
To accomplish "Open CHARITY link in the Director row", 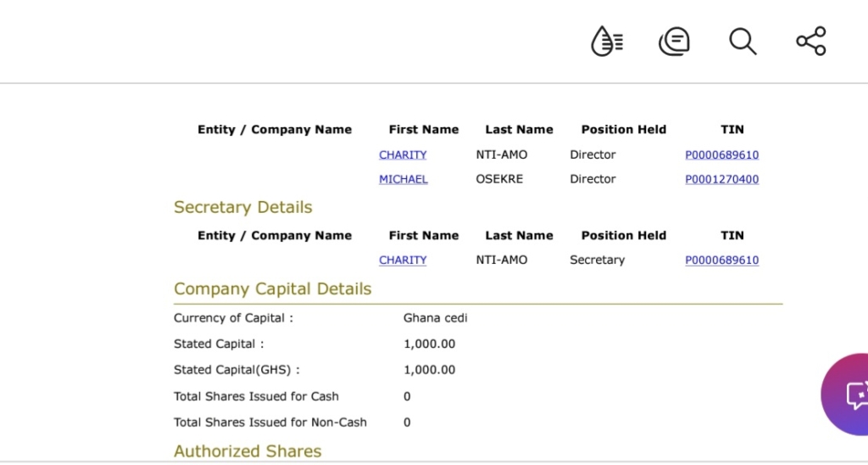I will point(403,155).
